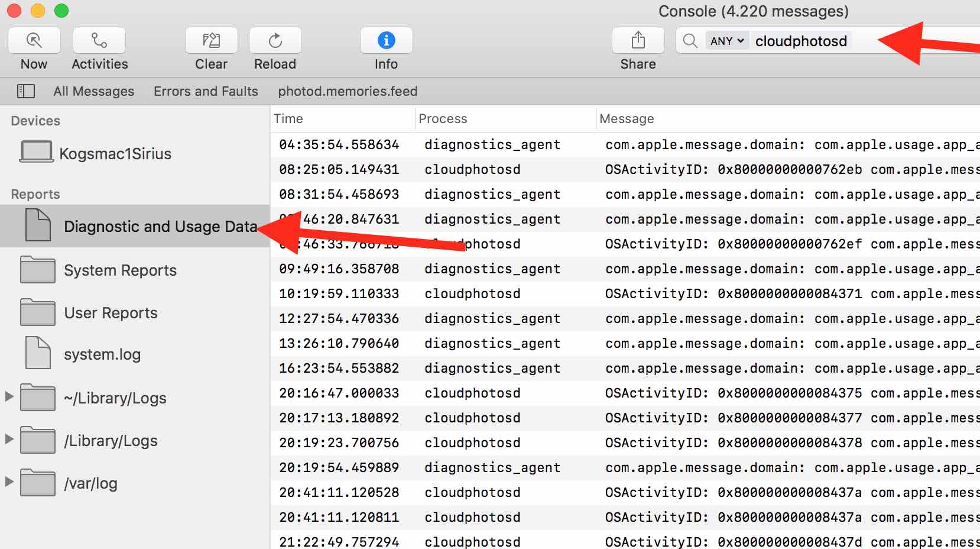Open the photod.memories.feed tab
Image resolution: width=980 pixels, height=549 pixels.
pos(348,91)
